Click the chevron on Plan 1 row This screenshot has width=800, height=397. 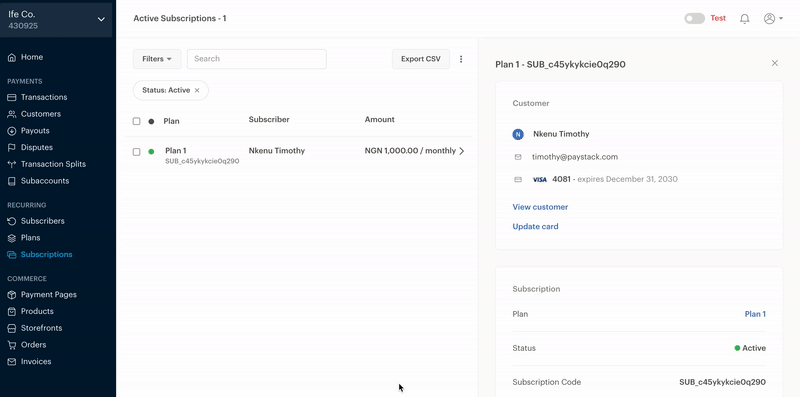tap(461, 151)
